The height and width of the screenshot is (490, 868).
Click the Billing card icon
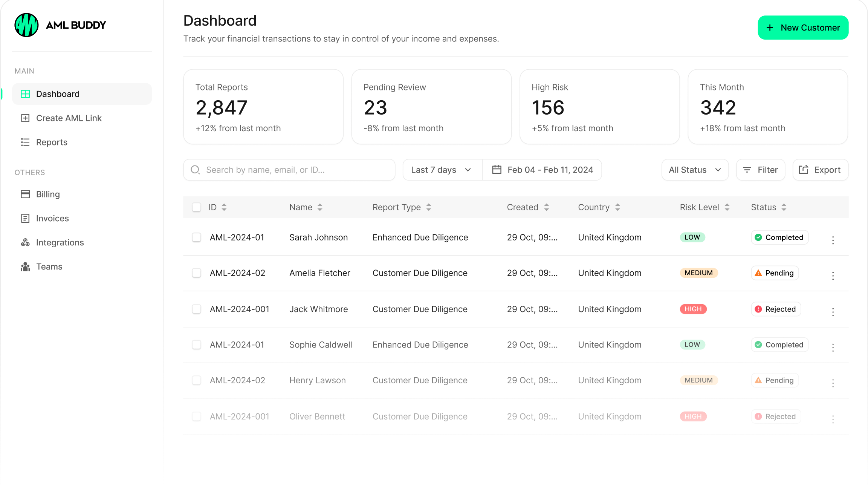pos(25,194)
